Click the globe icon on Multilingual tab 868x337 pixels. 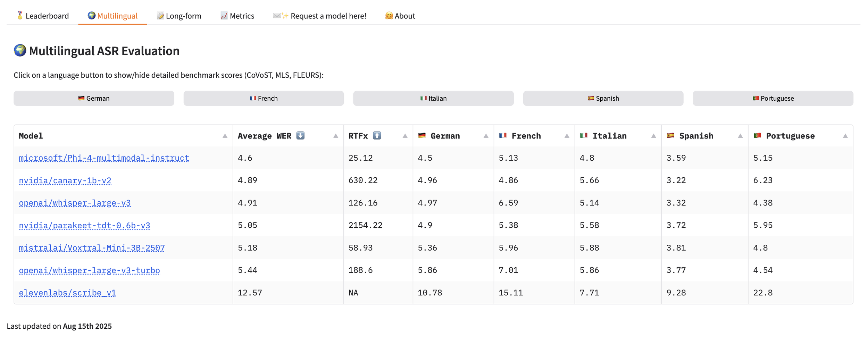pos(91,16)
